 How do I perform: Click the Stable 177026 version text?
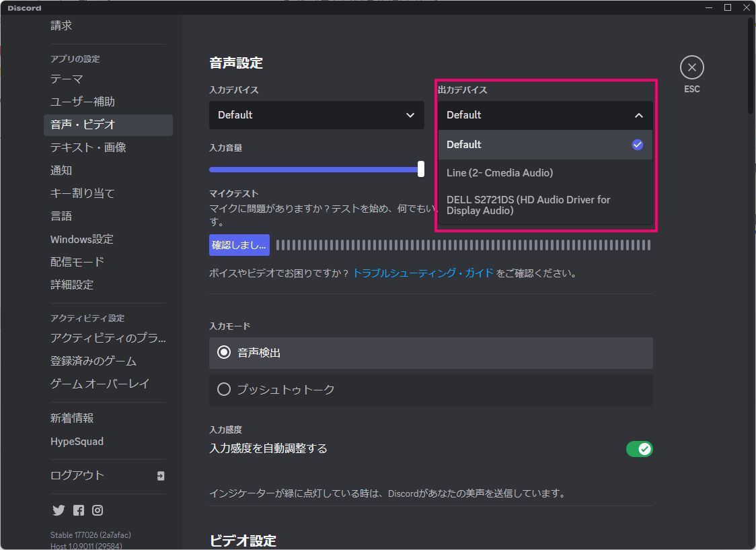91,535
